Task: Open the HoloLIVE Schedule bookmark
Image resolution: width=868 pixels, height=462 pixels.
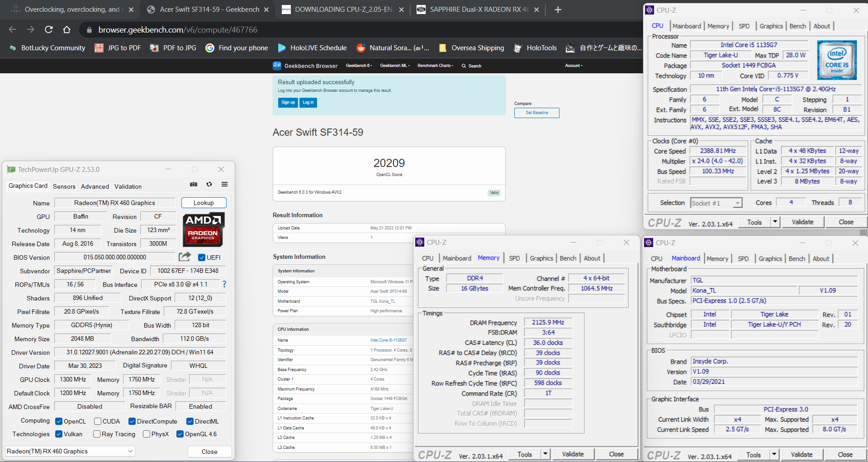Action: 312,48
